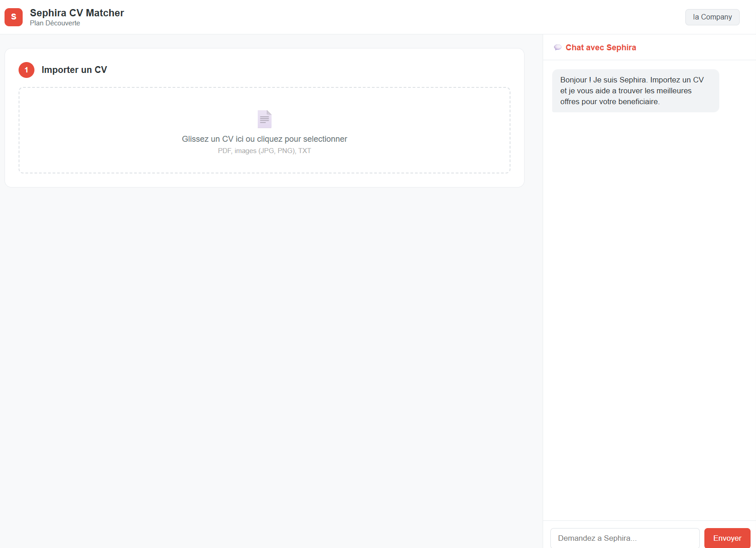Click the PDF, images (JPG, PNG), TXT hint

click(x=265, y=151)
